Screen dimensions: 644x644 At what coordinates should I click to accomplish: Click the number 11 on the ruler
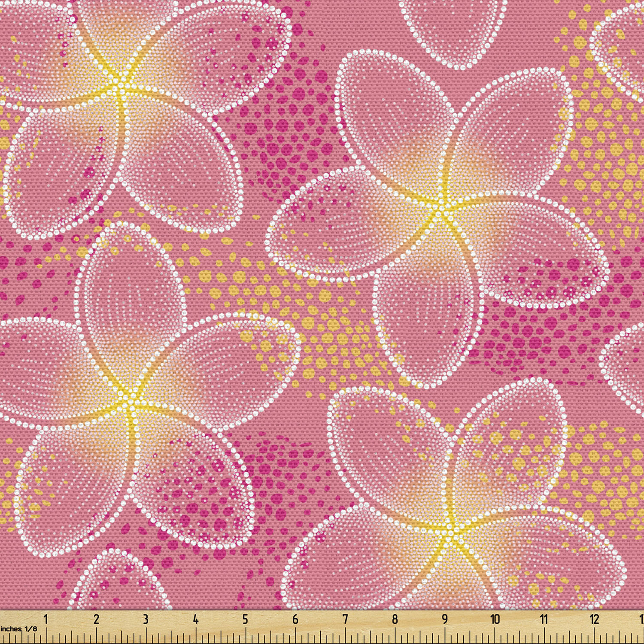(544, 619)
